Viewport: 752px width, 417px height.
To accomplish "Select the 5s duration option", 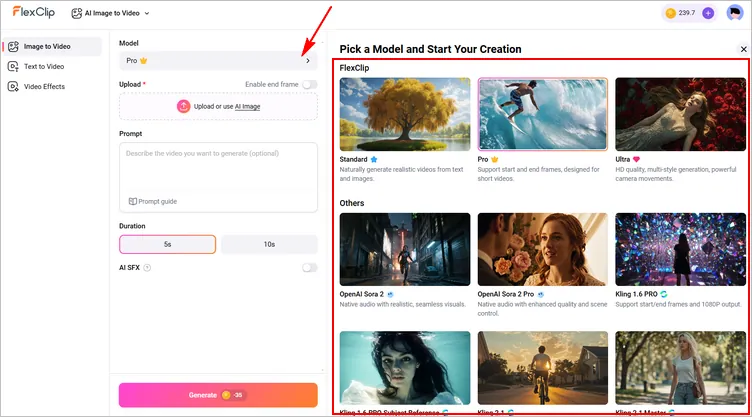I will coord(167,244).
